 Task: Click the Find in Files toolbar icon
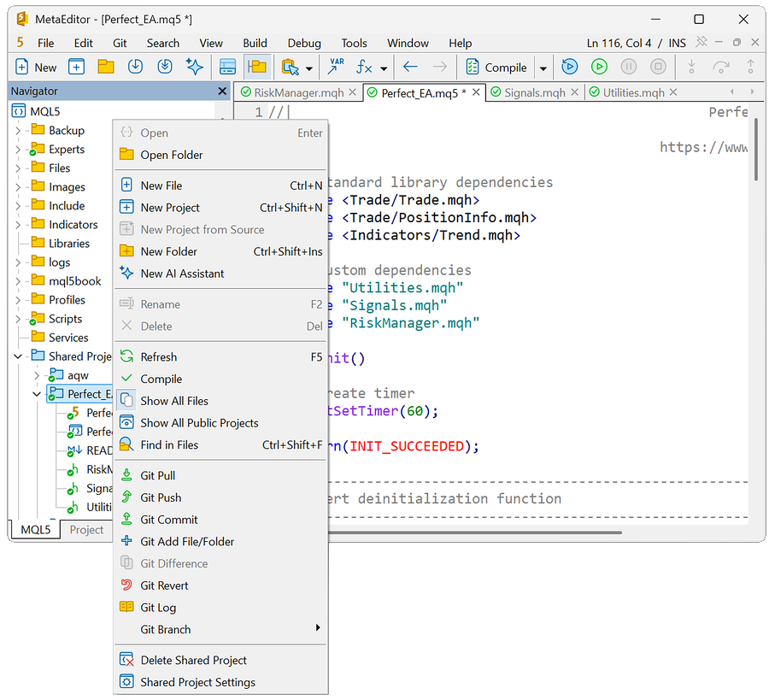click(x=290, y=68)
